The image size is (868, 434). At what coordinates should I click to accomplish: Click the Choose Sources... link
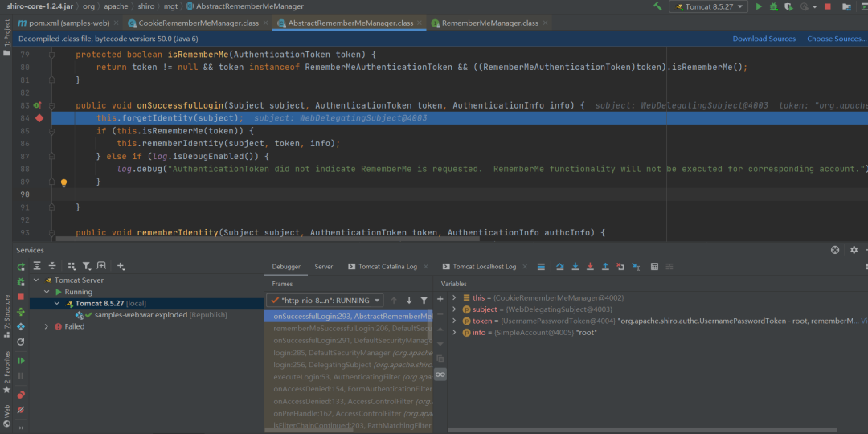(x=837, y=39)
